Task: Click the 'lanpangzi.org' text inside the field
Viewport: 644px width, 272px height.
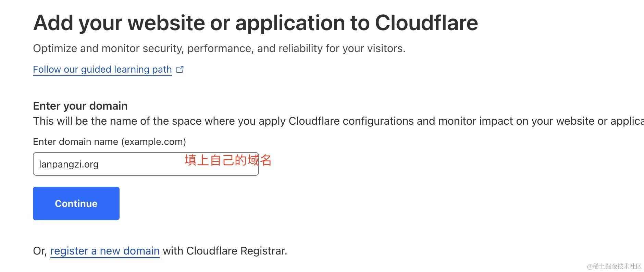Action: (69, 164)
